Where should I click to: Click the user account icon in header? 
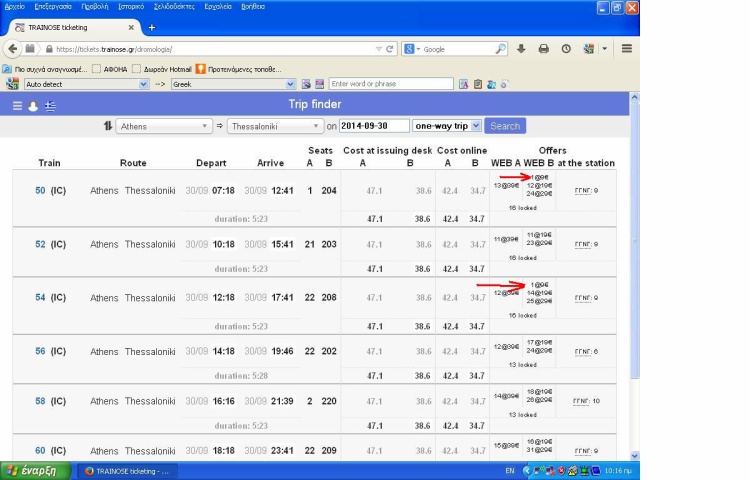click(33, 106)
